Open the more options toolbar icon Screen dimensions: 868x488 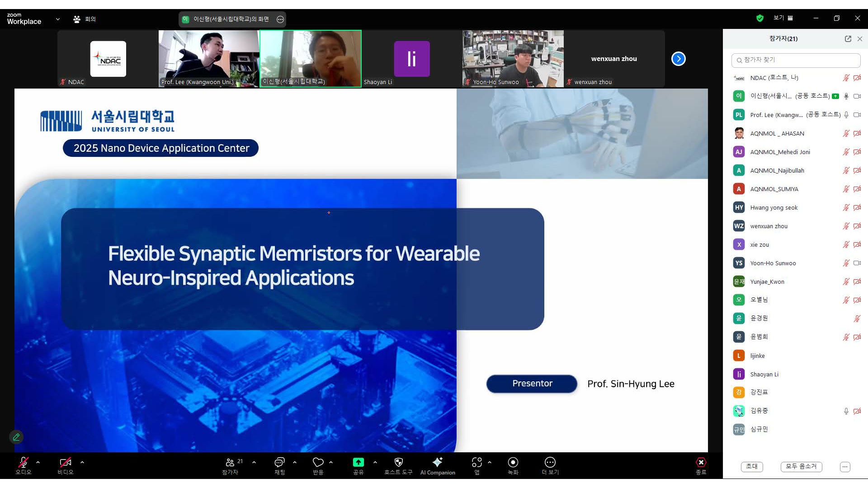point(550,462)
